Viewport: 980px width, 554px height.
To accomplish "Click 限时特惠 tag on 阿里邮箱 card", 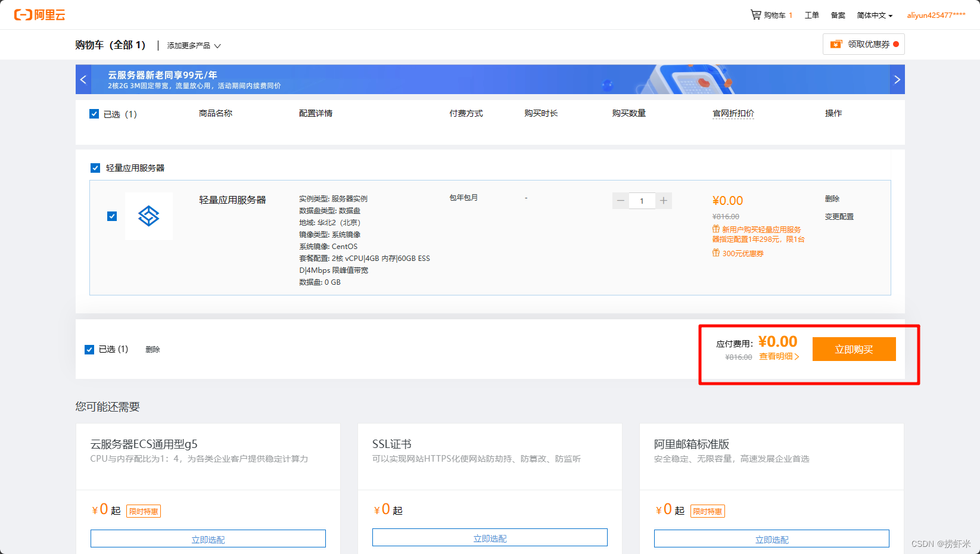I will click(708, 511).
